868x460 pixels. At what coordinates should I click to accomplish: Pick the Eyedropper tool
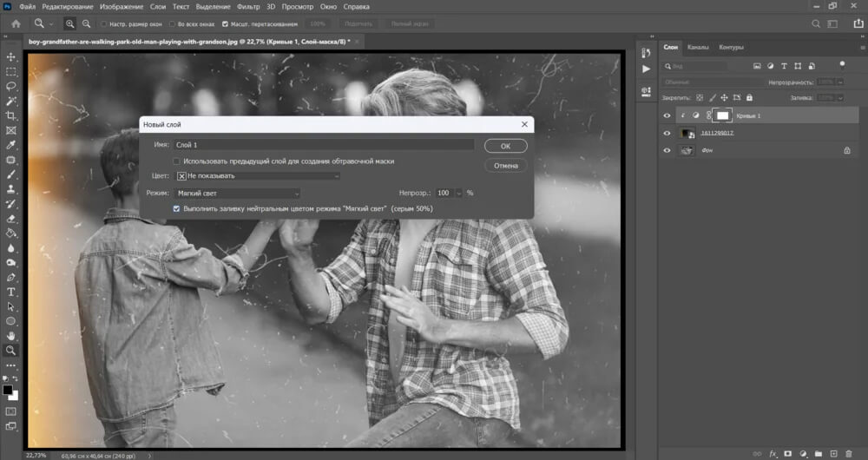(x=11, y=145)
